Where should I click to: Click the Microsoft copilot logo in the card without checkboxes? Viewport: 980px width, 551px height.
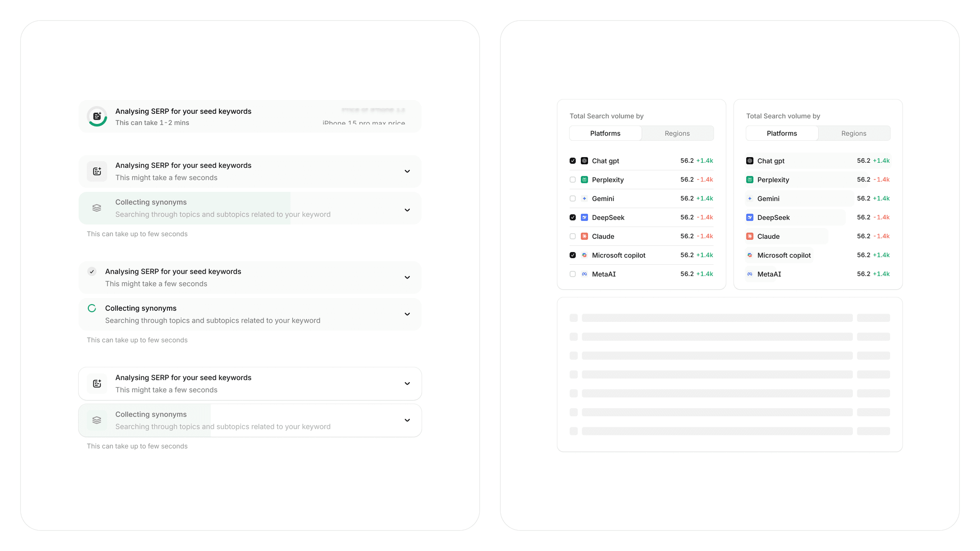coord(750,255)
